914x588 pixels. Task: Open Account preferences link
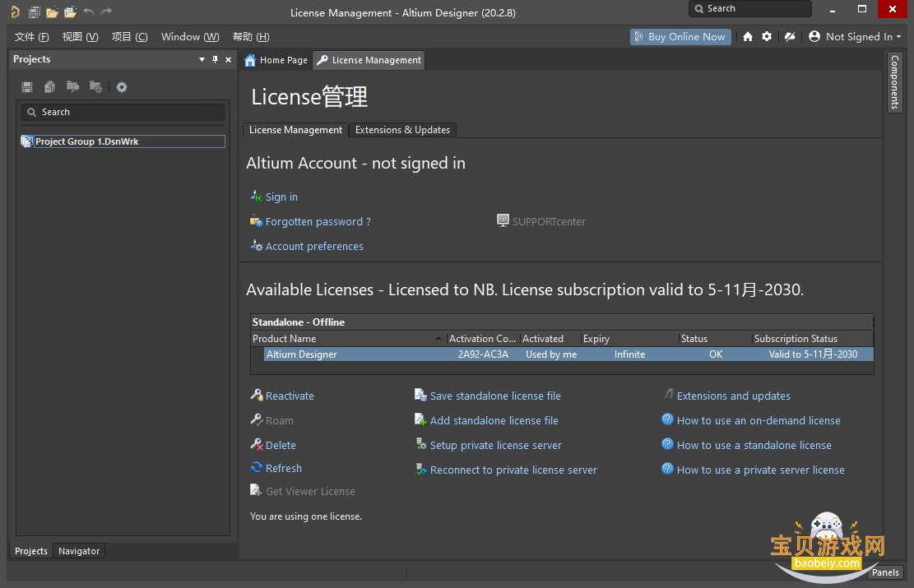[x=314, y=246]
